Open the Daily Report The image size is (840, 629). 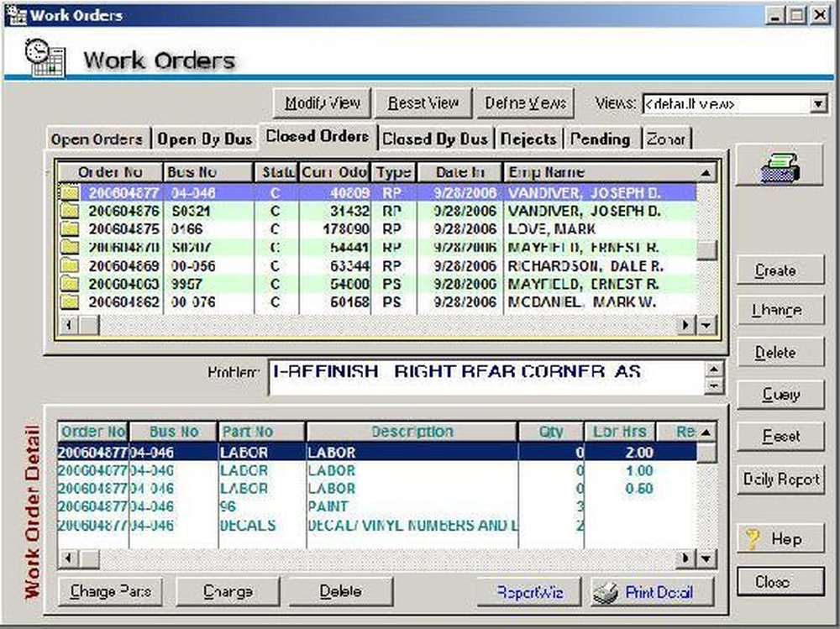[x=780, y=479]
